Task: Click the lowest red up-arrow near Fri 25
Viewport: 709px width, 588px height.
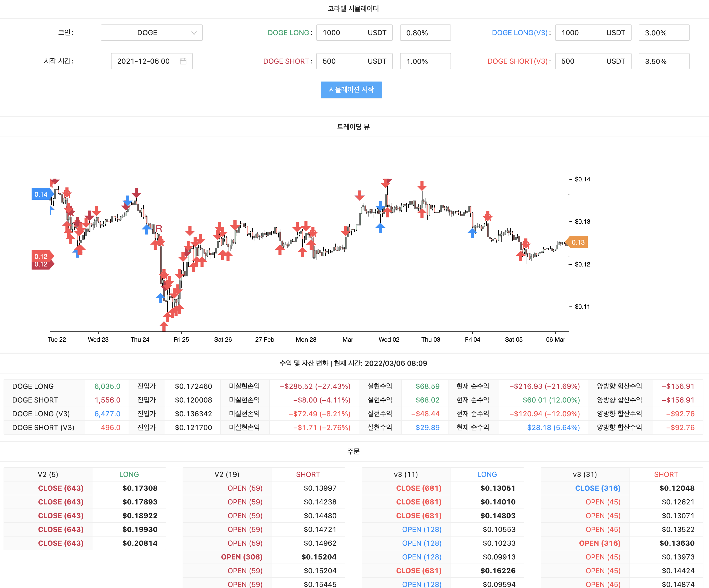Action: pos(164,326)
